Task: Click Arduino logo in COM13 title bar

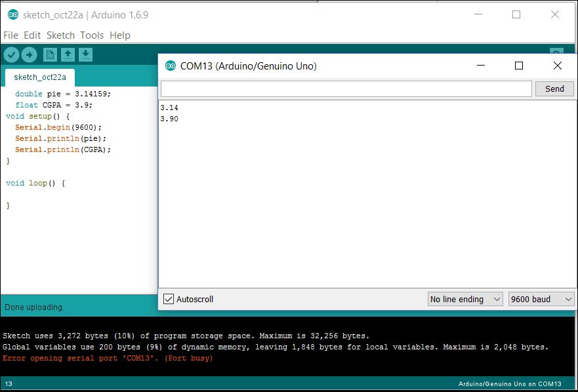Action: click(x=171, y=66)
